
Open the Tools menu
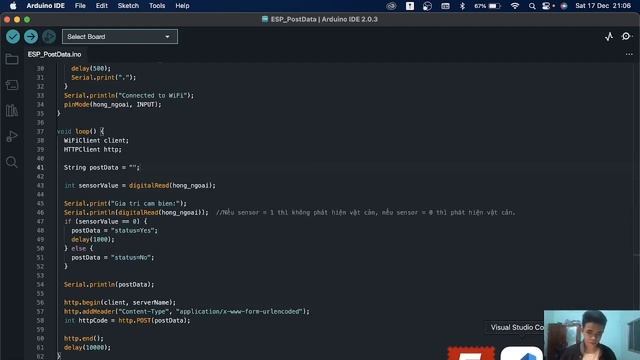[157, 6]
